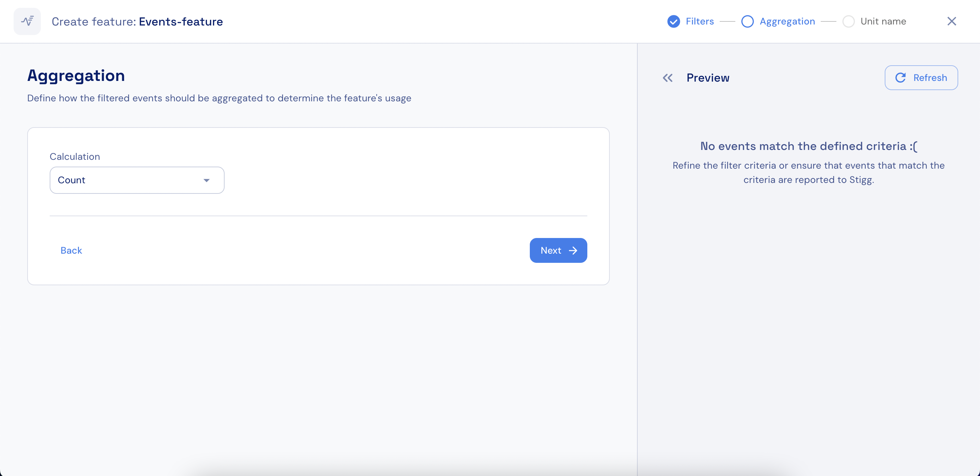
Task: Open the Calculation dropdown arrow
Action: click(207, 180)
